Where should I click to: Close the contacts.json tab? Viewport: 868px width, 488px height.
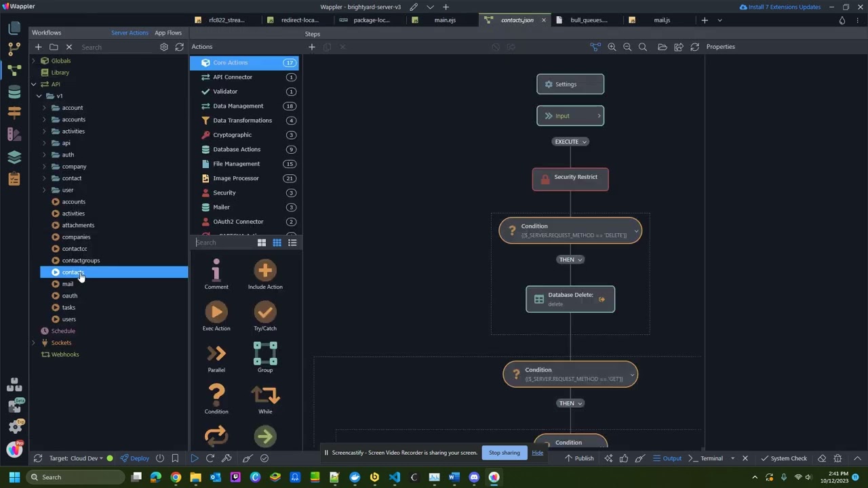[543, 20]
